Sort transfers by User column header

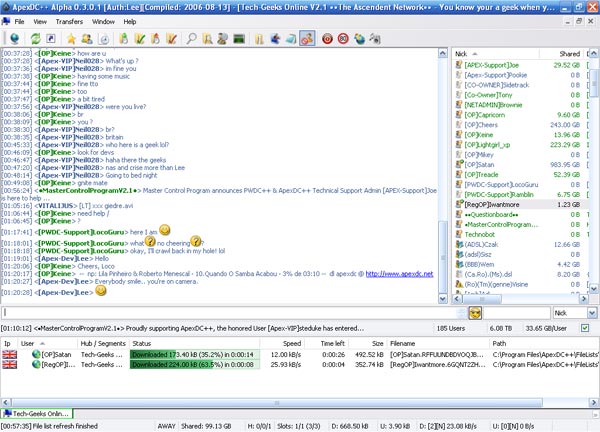(47, 344)
